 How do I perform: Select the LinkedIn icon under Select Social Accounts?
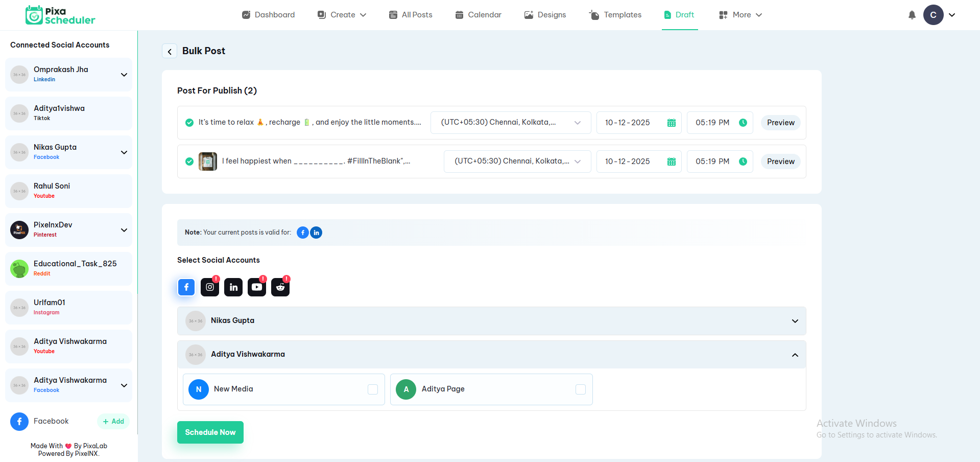coord(233,287)
